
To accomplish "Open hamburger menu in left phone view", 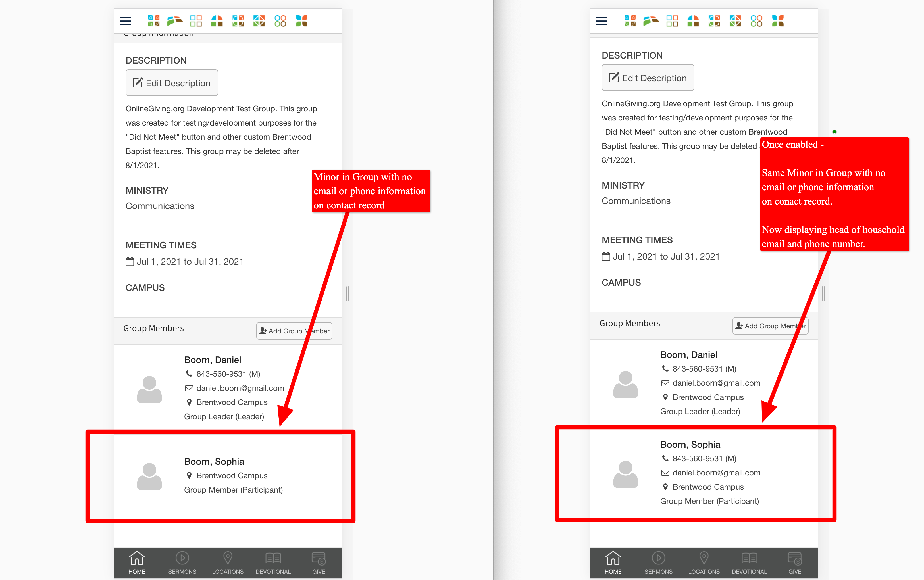I will click(x=126, y=21).
